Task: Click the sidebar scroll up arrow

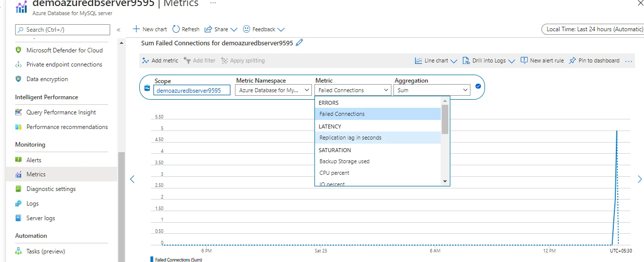Action: pyautogui.click(x=121, y=43)
